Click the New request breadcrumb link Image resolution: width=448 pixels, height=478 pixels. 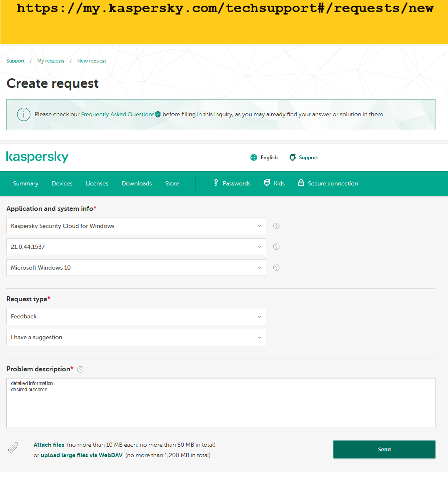pos(91,61)
